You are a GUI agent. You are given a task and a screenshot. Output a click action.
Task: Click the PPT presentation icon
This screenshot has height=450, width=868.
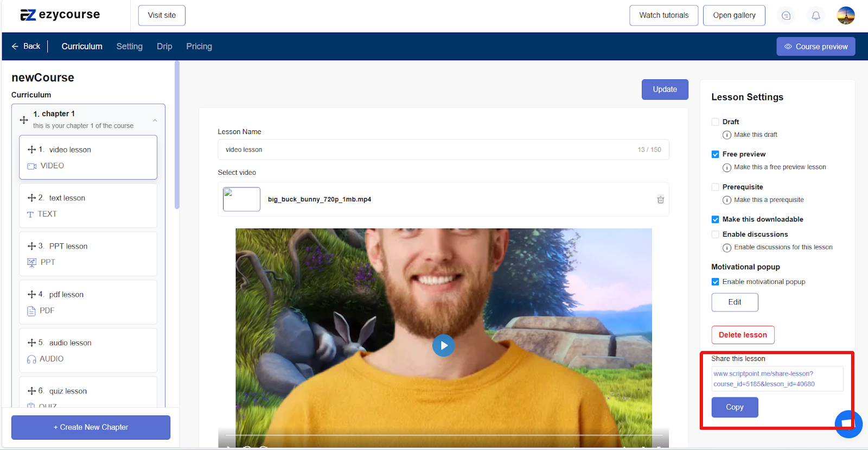[31, 262]
